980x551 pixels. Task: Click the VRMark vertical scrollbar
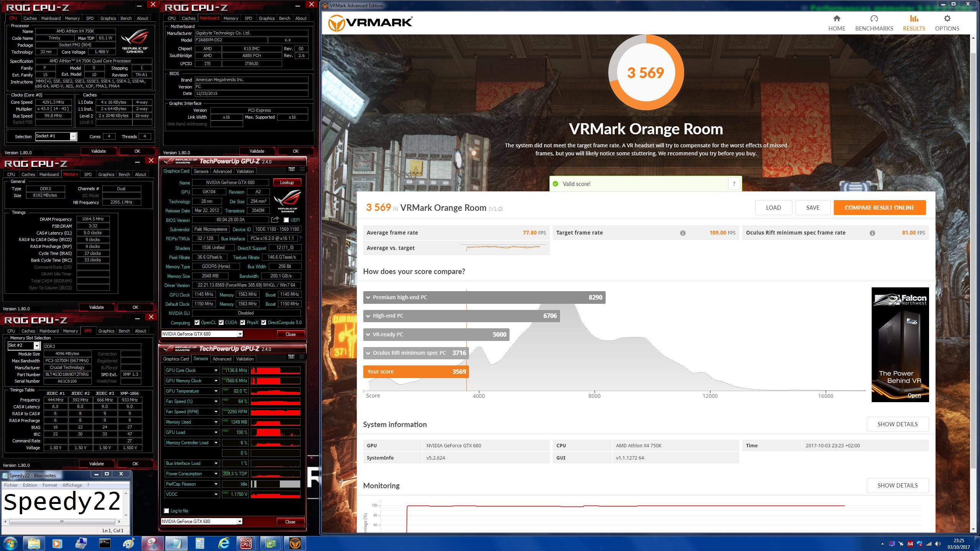click(x=973, y=260)
